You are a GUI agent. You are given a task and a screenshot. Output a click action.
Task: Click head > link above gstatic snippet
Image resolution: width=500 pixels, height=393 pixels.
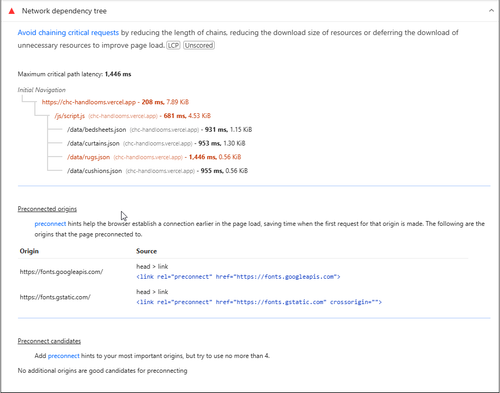pyautogui.click(x=152, y=292)
